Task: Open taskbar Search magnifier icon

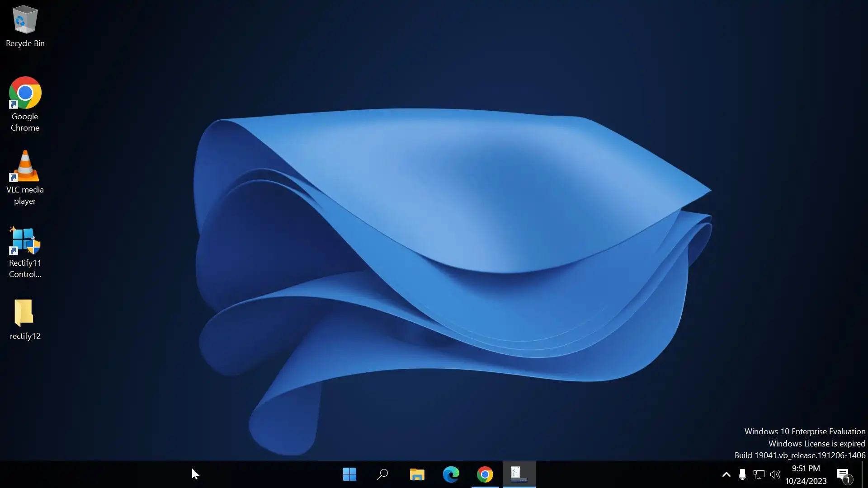Action: click(383, 474)
